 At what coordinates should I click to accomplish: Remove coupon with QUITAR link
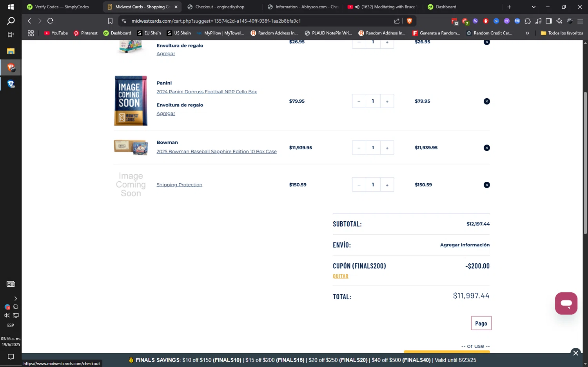pos(340,276)
